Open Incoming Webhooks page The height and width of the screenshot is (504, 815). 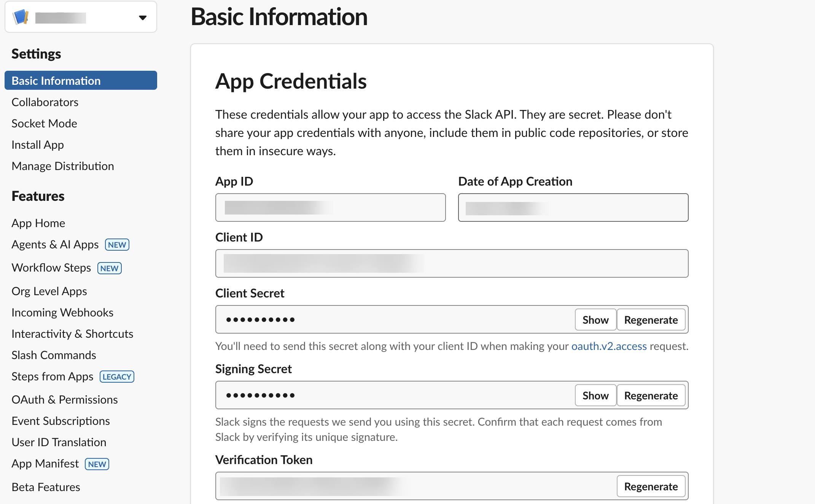[x=62, y=312]
